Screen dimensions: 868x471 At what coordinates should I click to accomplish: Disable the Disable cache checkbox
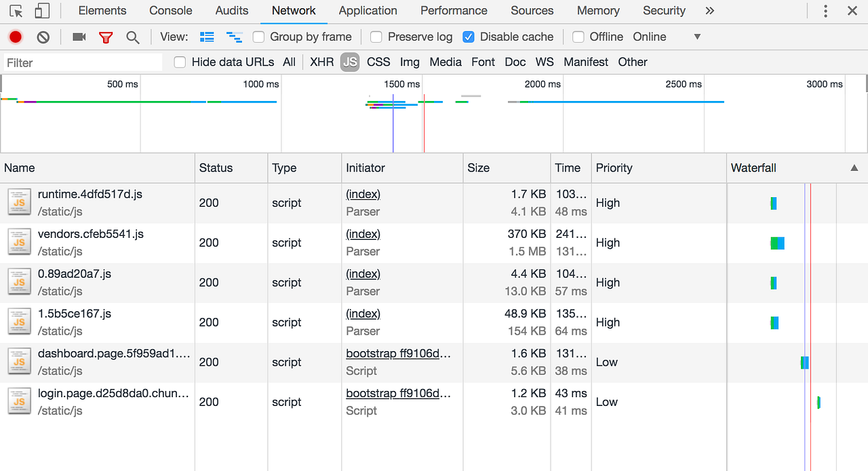pos(469,37)
